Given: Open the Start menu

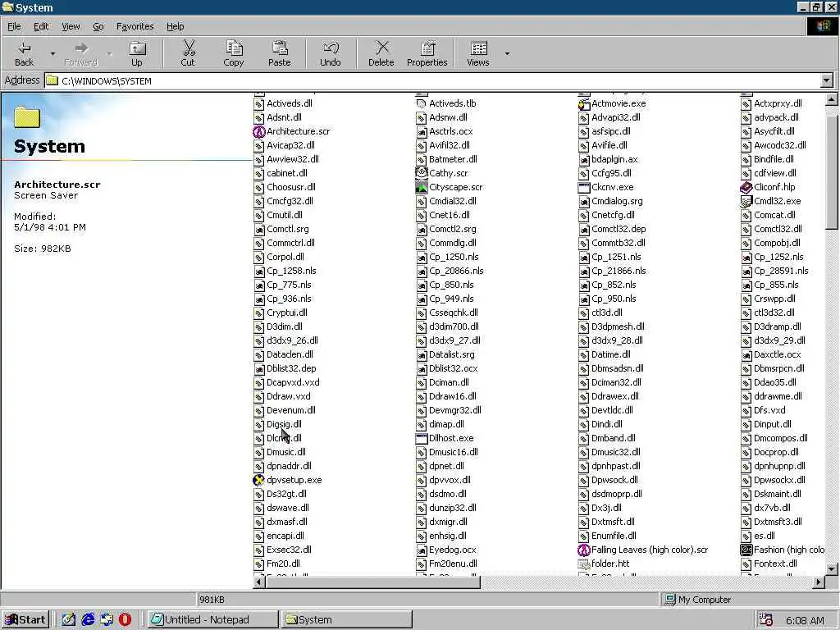Looking at the screenshot, I should 25,619.
